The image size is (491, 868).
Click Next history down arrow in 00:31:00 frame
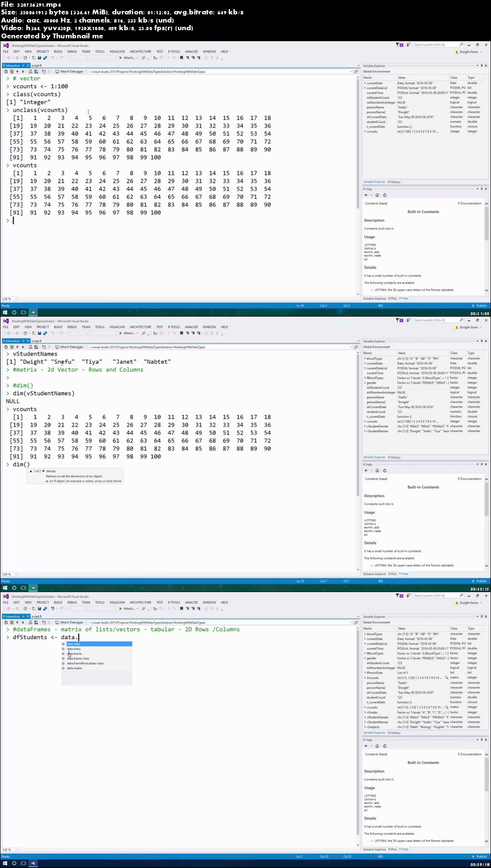[23, 71]
